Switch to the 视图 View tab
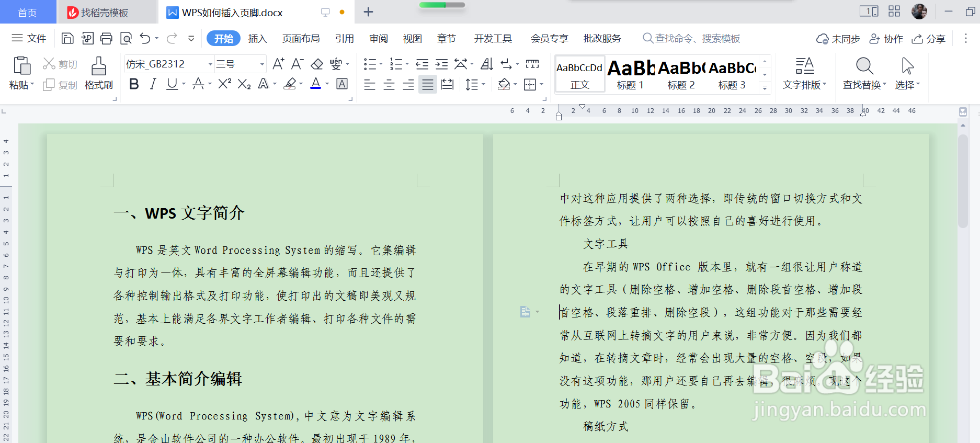 coord(412,39)
